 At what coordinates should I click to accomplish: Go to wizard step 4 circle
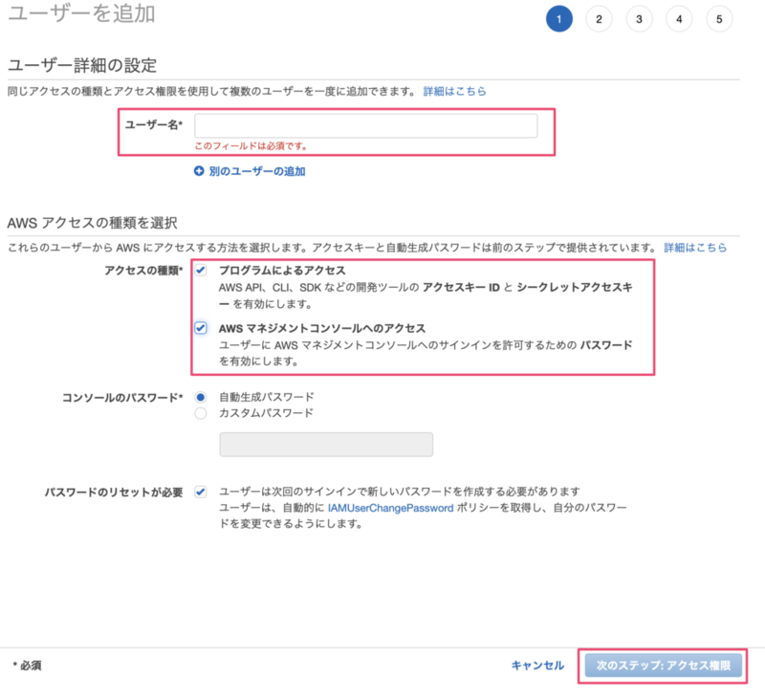(x=679, y=19)
